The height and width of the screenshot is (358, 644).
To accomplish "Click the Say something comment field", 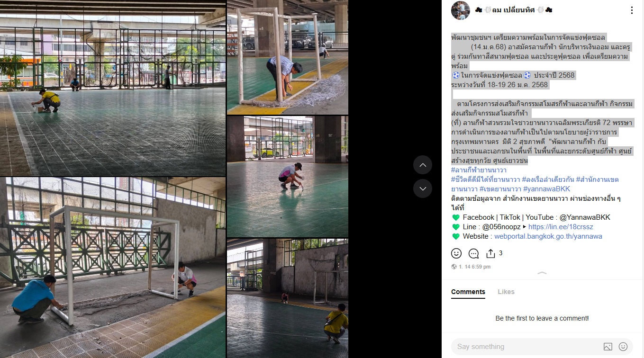I will click(x=526, y=347).
